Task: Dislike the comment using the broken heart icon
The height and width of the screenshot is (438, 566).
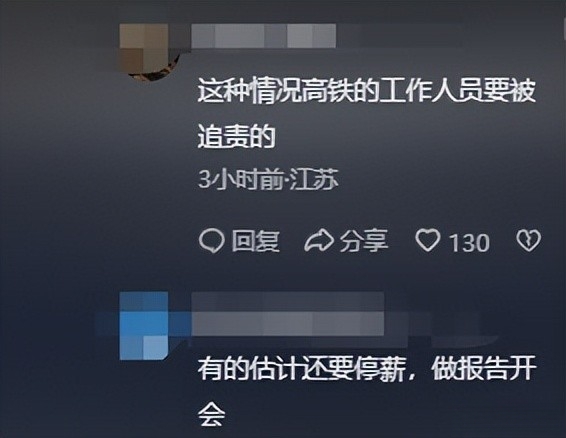Action: [x=528, y=240]
